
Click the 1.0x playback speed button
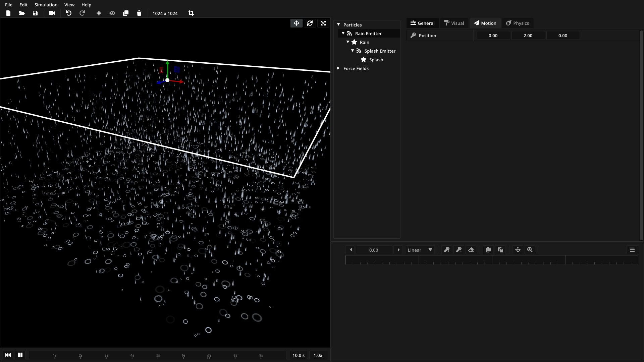point(318,355)
